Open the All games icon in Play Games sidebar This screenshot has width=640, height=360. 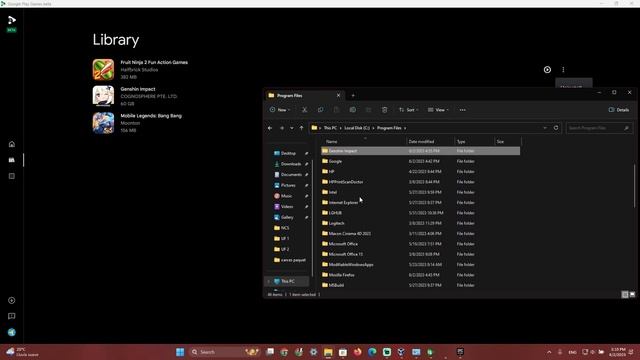click(x=12, y=176)
